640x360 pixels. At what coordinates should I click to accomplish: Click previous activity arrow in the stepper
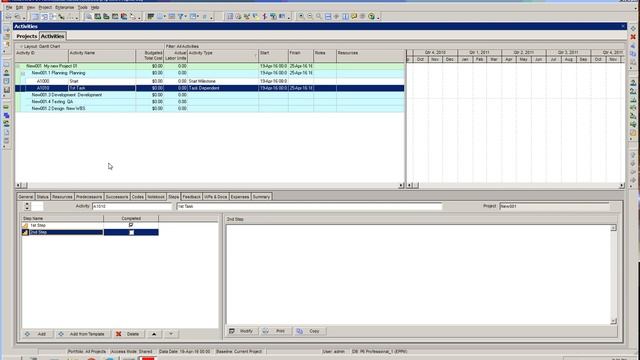click(x=27, y=204)
